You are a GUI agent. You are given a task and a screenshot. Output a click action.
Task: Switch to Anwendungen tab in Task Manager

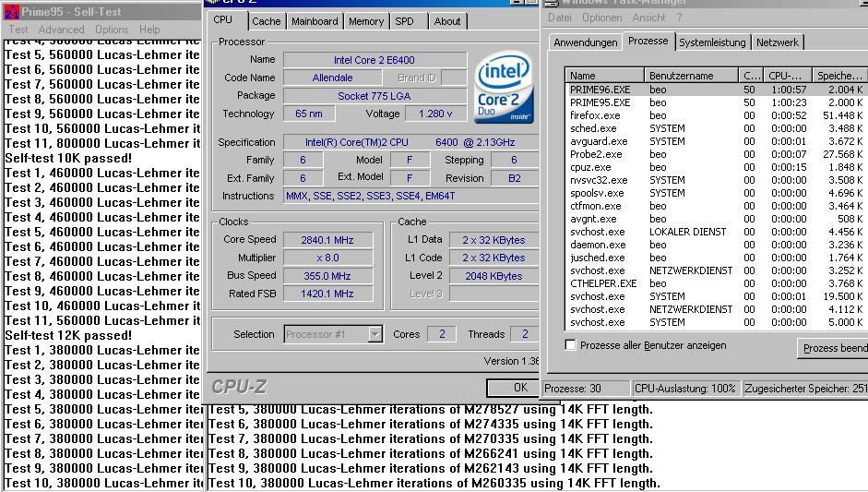click(585, 42)
